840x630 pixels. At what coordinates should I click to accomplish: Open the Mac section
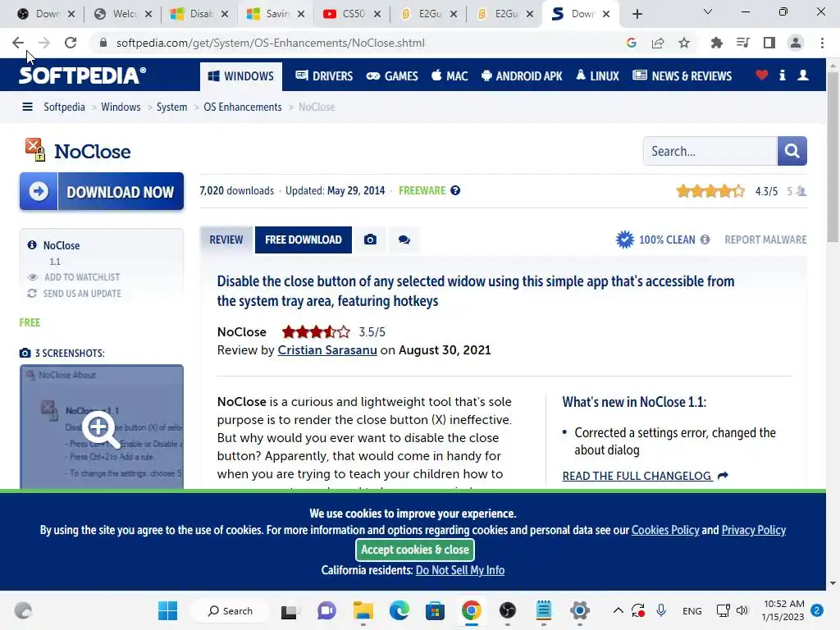(x=450, y=76)
